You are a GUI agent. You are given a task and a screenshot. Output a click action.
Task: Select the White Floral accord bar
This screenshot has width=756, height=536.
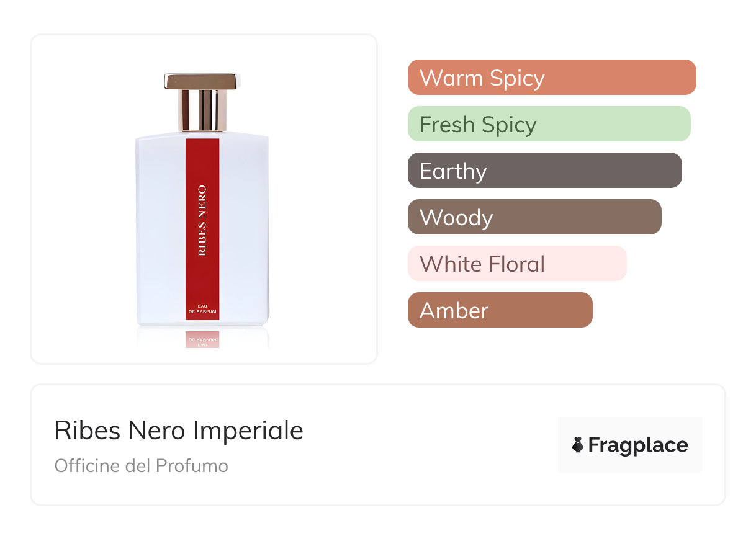(516, 264)
